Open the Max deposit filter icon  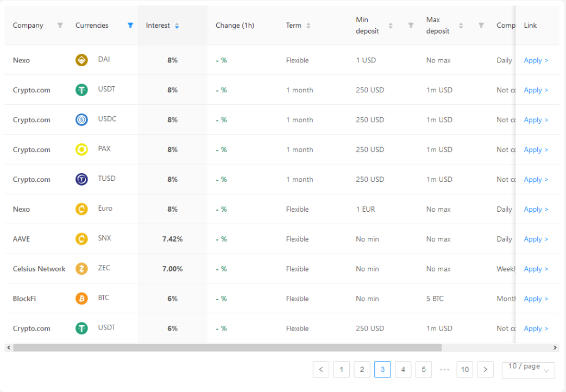click(x=481, y=26)
